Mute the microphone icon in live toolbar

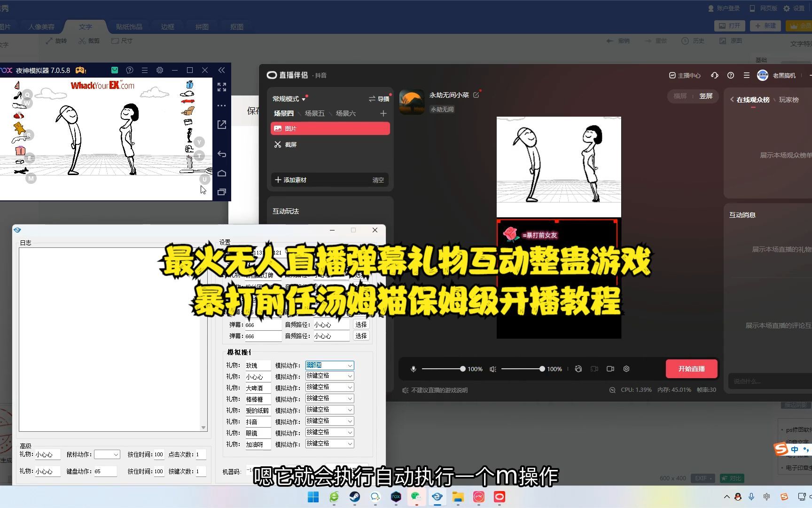(x=413, y=369)
